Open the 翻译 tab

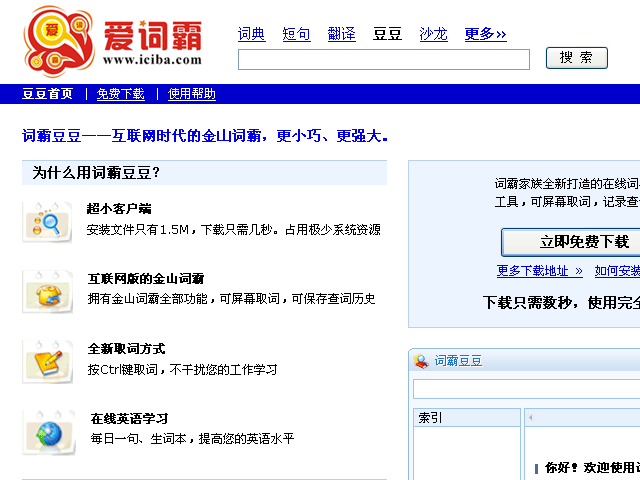(x=342, y=34)
